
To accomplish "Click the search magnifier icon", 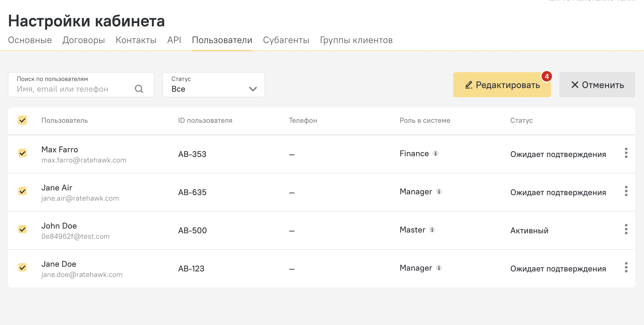I will coord(139,89).
